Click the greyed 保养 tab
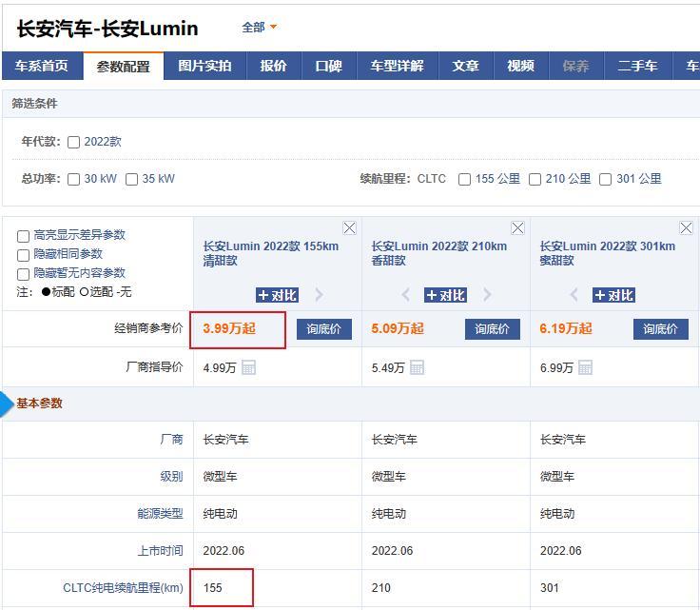 click(576, 66)
